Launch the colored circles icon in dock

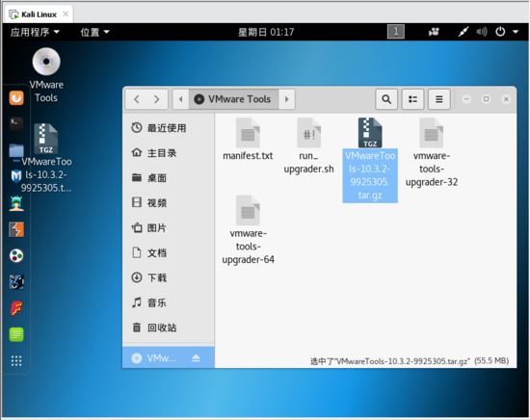coord(16,255)
